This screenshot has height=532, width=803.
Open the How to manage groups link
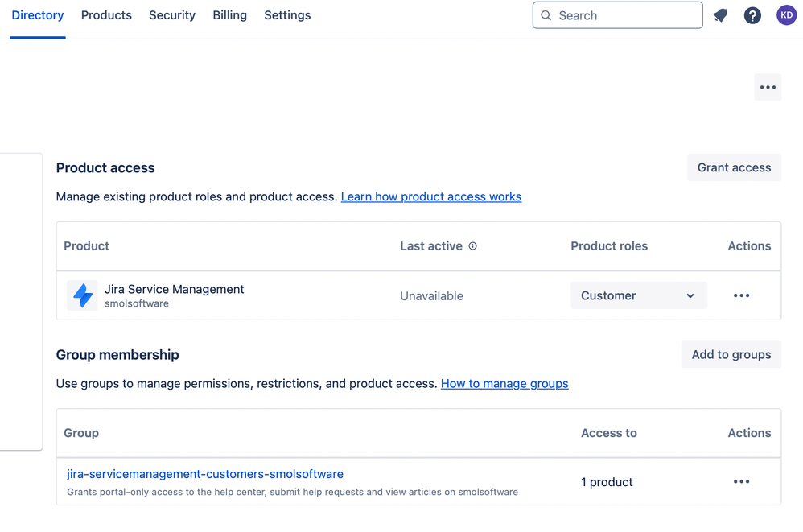pyautogui.click(x=504, y=383)
